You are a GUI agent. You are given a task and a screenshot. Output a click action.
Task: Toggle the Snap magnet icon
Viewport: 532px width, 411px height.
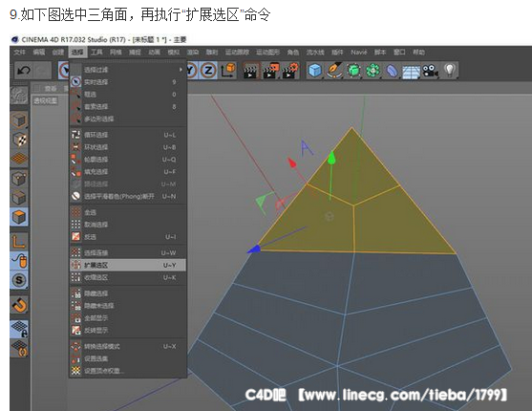pyautogui.click(x=19, y=305)
